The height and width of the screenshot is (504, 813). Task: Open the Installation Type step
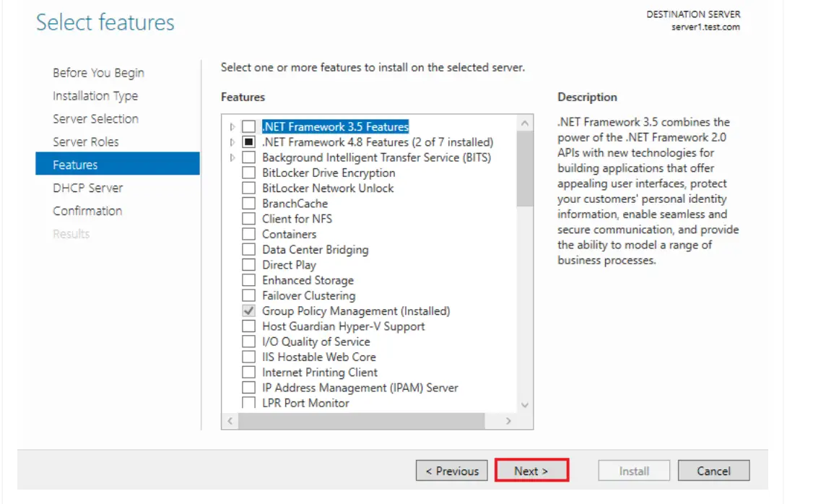pos(95,96)
